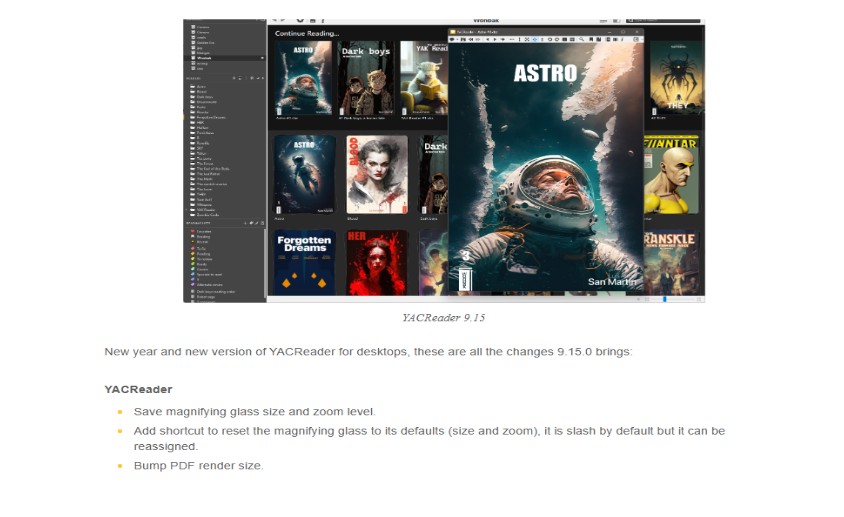Select the They comic with spider creature

674,78
